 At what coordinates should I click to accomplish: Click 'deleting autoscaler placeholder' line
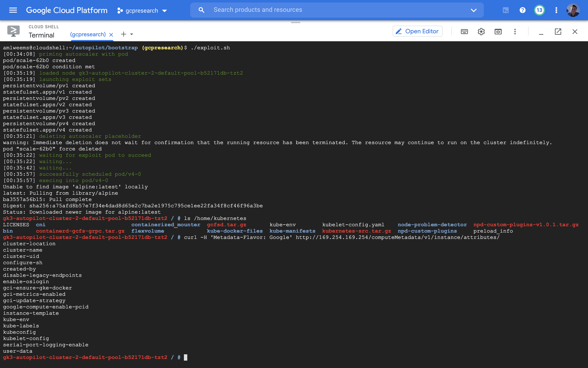click(90, 136)
